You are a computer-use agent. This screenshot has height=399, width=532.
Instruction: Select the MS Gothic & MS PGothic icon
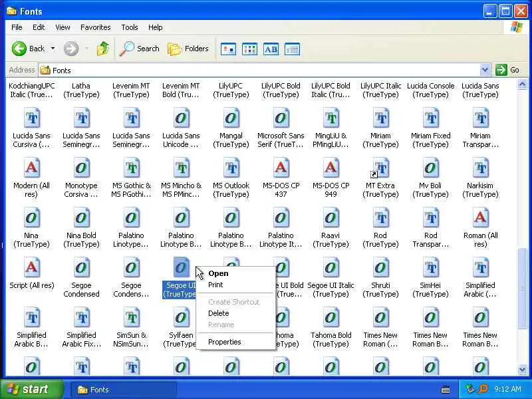(x=131, y=168)
